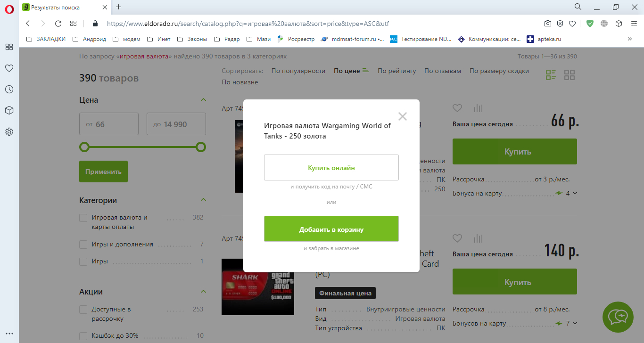Screen dimensions: 644x343
Task: Open a new browser tab
Action: tap(119, 7)
